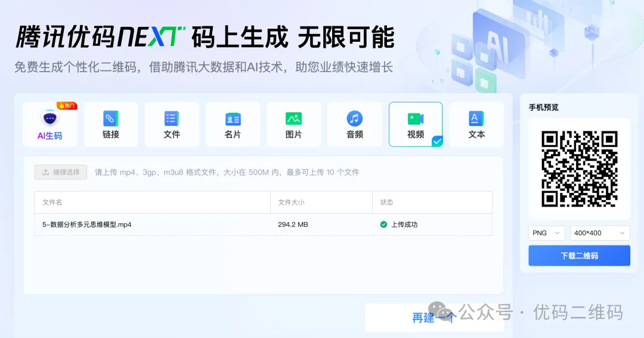Screen dimensions: 644x338
Task: Click the 状态 column header
Action: tap(386, 202)
